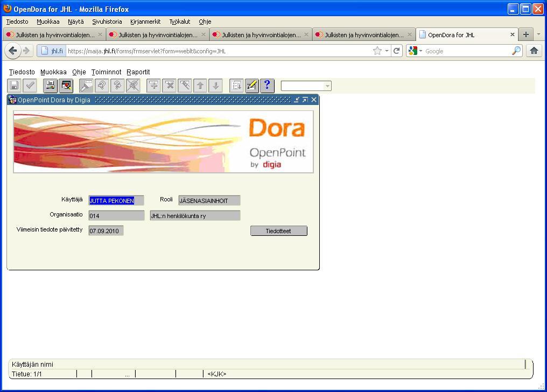Click the <KJK> status bar indicator
The height and width of the screenshot is (392, 547).
[x=216, y=374]
